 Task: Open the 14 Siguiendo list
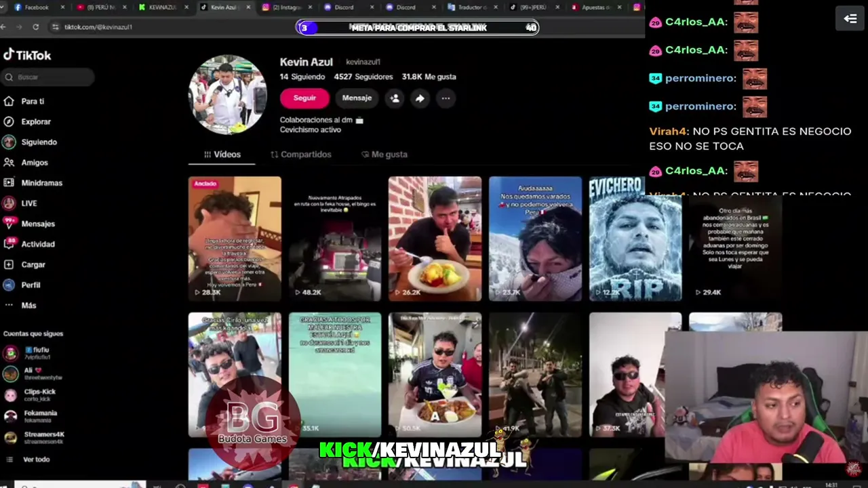(x=302, y=77)
